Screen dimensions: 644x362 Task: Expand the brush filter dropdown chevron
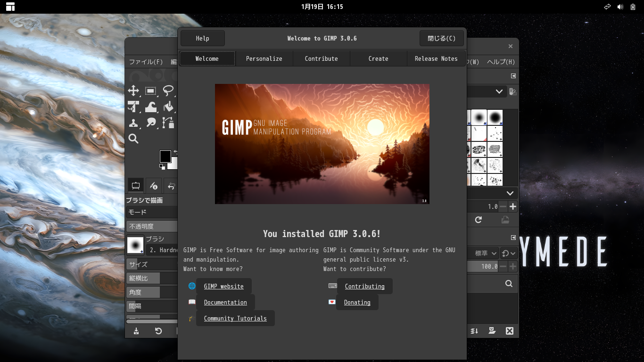pos(499,91)
